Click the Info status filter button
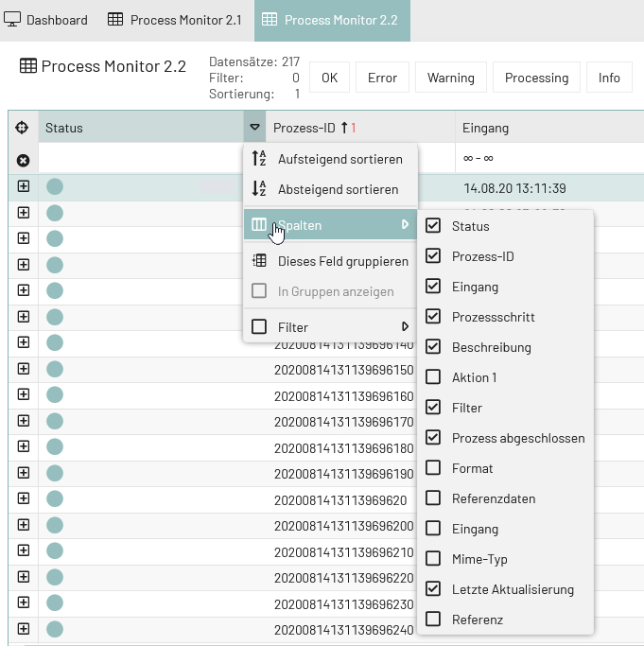The height and width of the screenshot is (646, 644). coord(609,78)
